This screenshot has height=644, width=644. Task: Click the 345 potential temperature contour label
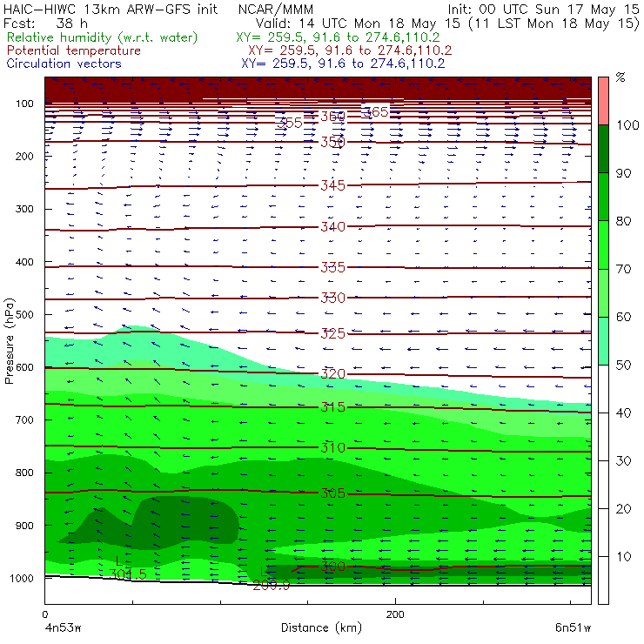click(332, 185)
